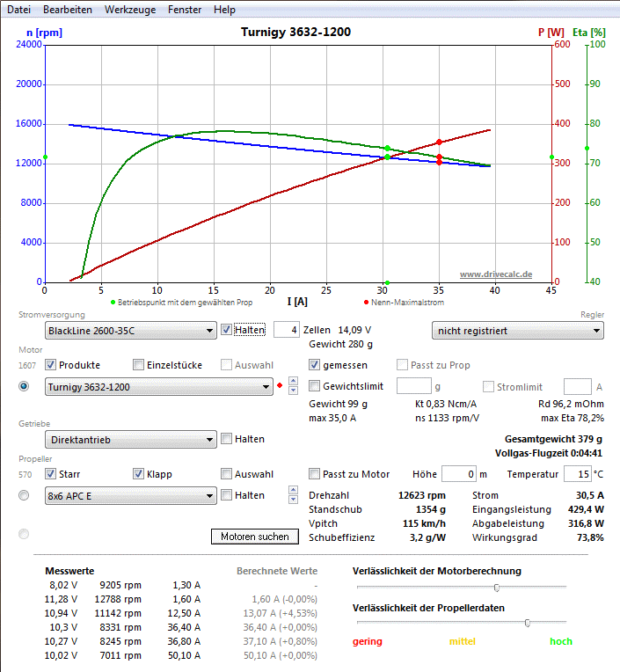Open the 8x6 APC E propeller dropdown
Image resolution: width=620 pixels, height=672 pixels.
pos(130,496)
